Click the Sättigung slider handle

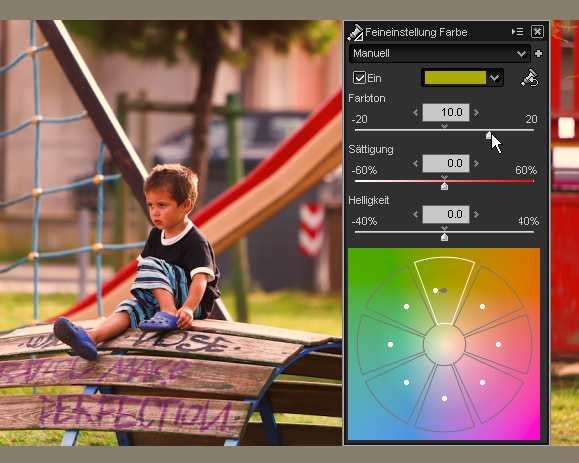[x=445, y=186]
